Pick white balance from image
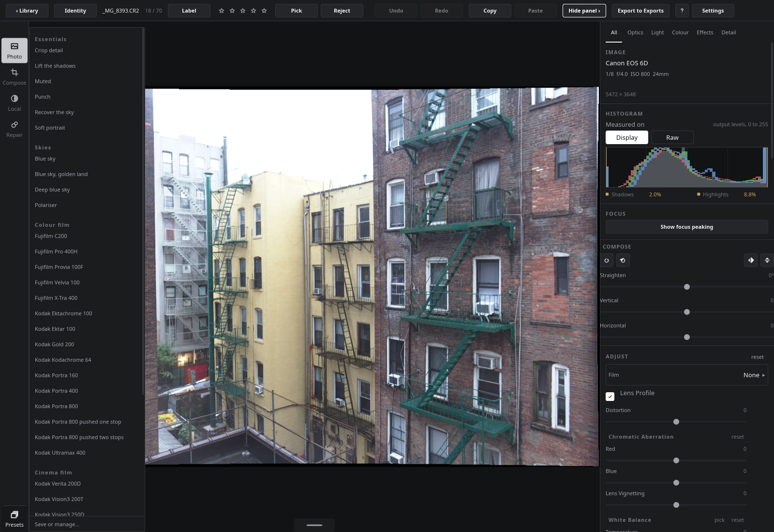The height and width of the screenshot is (532, 774). pos(719,520)
